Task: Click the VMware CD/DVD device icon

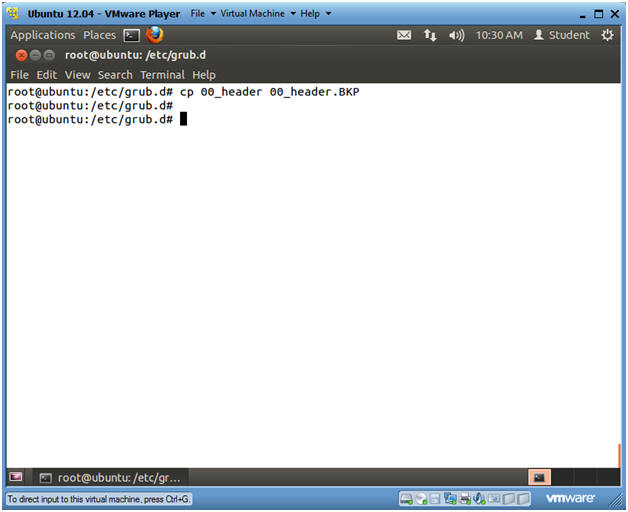Action: click(421, 499)
